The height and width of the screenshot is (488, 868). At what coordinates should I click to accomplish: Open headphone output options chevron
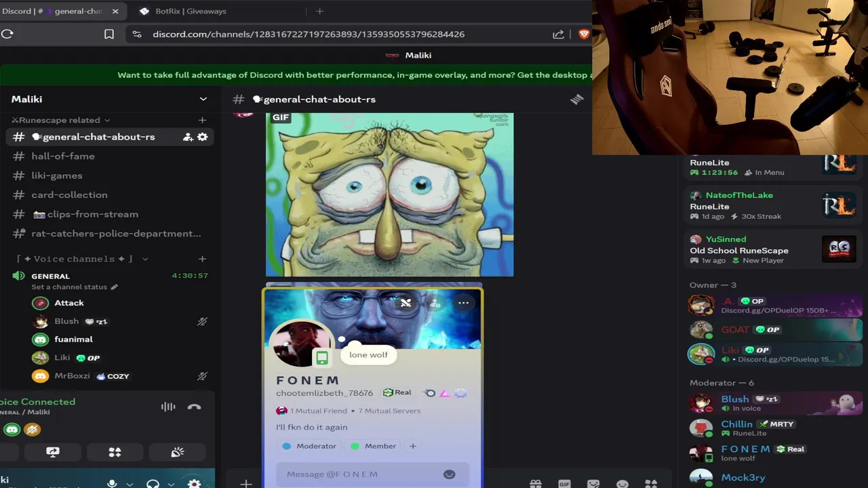coord(171,485)
